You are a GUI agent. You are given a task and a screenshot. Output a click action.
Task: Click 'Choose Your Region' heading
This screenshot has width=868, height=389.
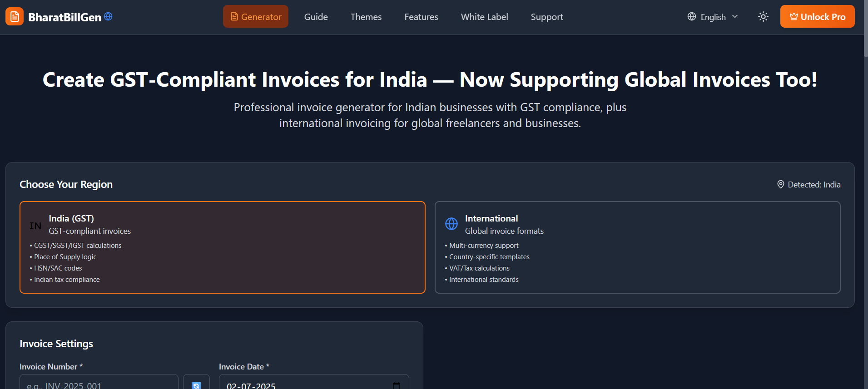[x=66, y=184]
